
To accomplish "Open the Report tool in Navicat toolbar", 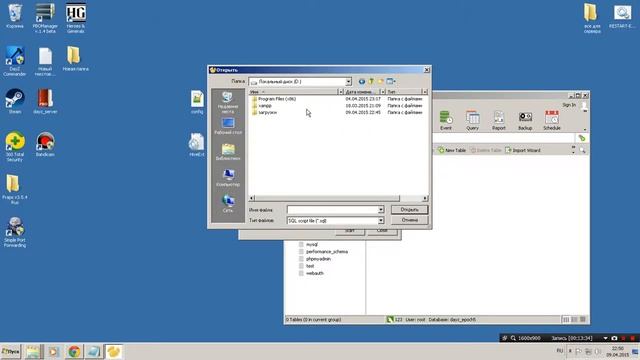I will coord(498,120).
